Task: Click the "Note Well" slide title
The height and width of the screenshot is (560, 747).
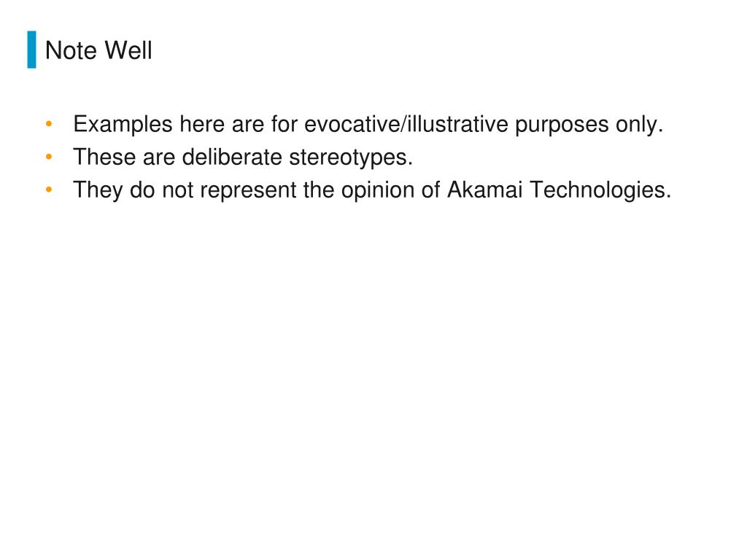Action: pos(98,50)
